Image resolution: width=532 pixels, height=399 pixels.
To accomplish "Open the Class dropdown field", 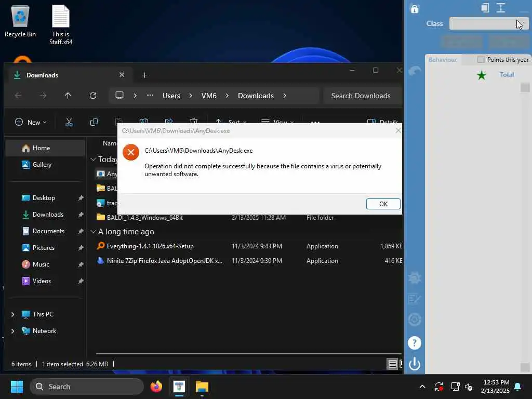I will pyautogui.click(x=488, y=24).
